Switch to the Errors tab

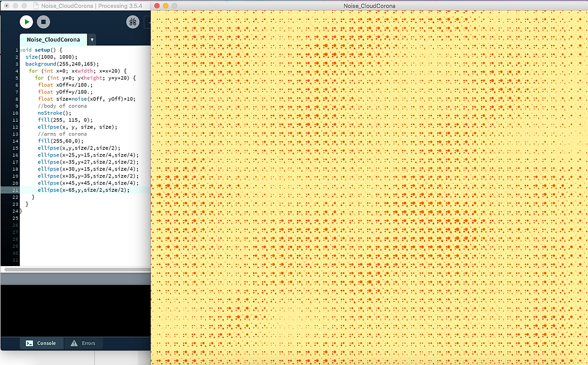pos(83,343)
